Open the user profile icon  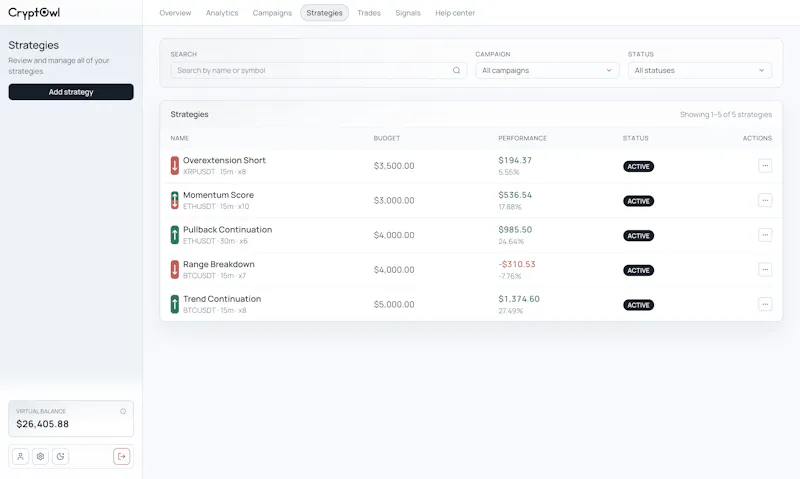coord(20,457)
